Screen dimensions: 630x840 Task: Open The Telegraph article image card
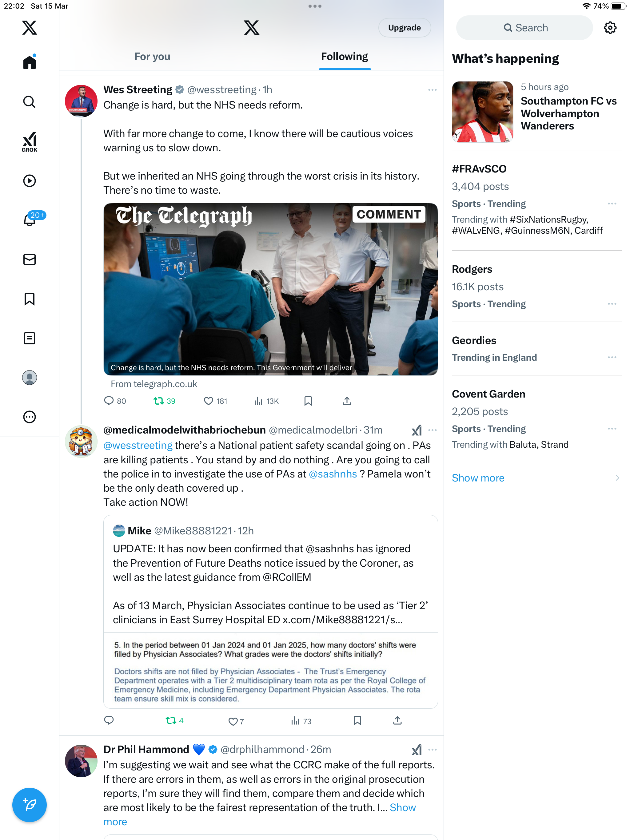click(270, 289)
